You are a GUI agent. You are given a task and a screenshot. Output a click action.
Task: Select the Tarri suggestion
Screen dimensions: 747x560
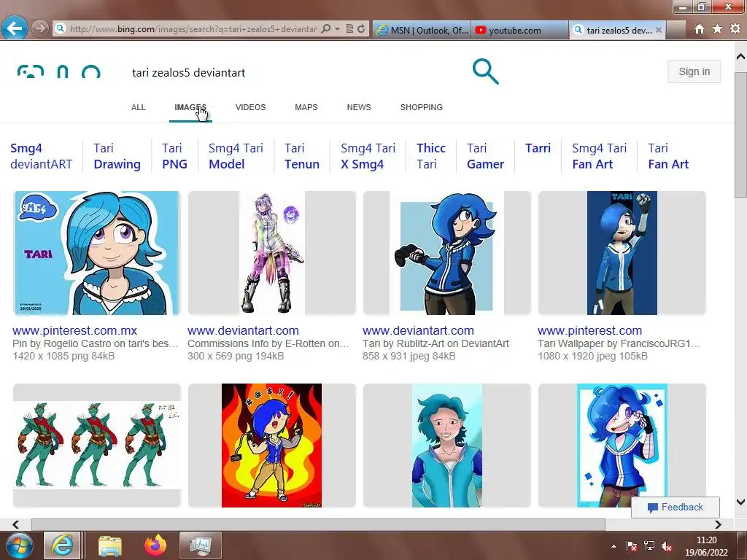538,148
